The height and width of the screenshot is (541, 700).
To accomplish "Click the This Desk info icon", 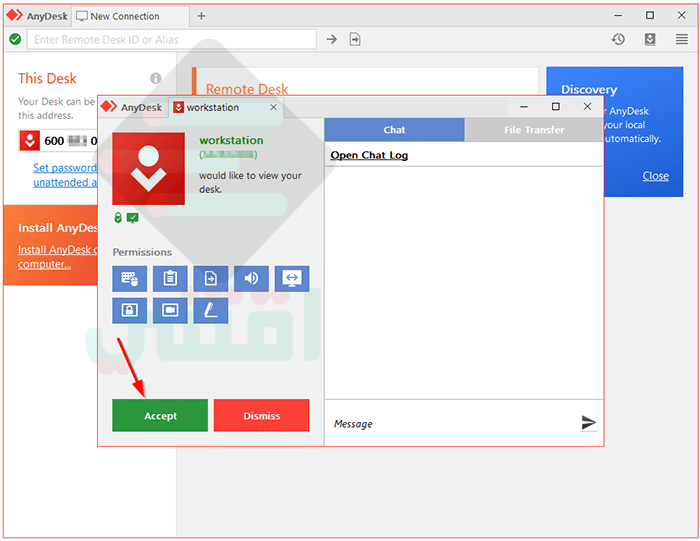I will 155,79.
